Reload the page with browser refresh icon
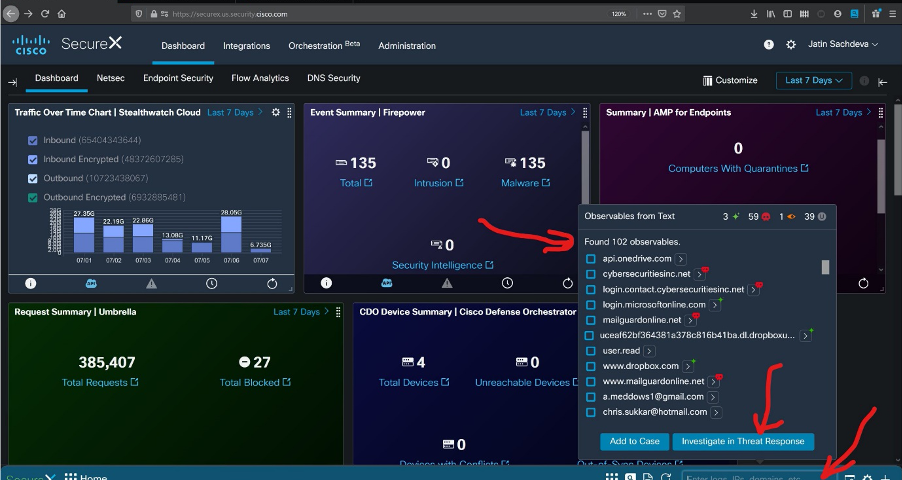902x480 pixels. pos(45,14)
